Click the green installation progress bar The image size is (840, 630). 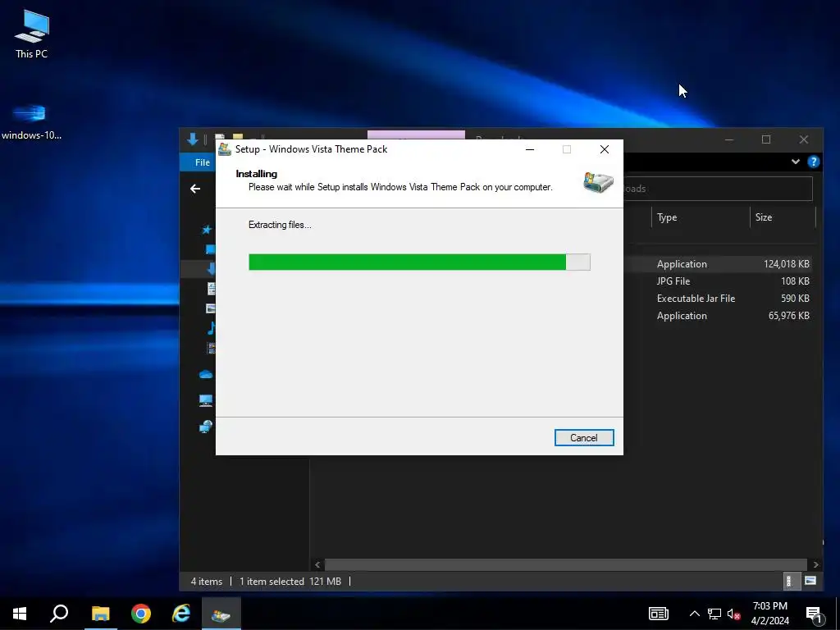click(x=419, y=262)
